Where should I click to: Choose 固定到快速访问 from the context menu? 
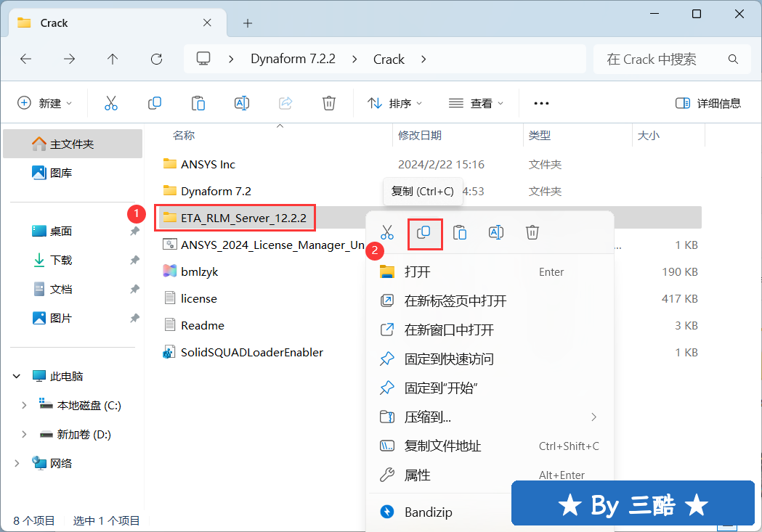[490, 359]
